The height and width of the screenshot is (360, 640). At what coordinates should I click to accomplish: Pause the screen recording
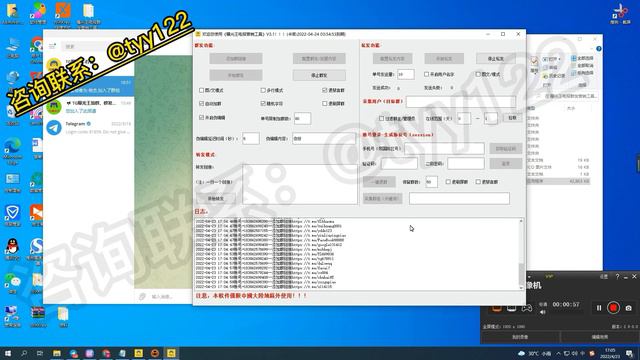click(x=599, y=308)
